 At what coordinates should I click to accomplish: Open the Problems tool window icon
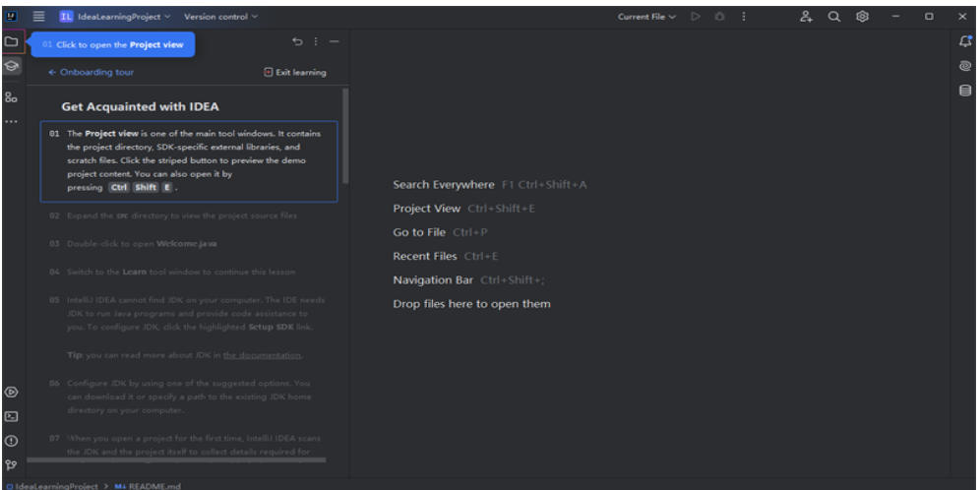point(12,440)
